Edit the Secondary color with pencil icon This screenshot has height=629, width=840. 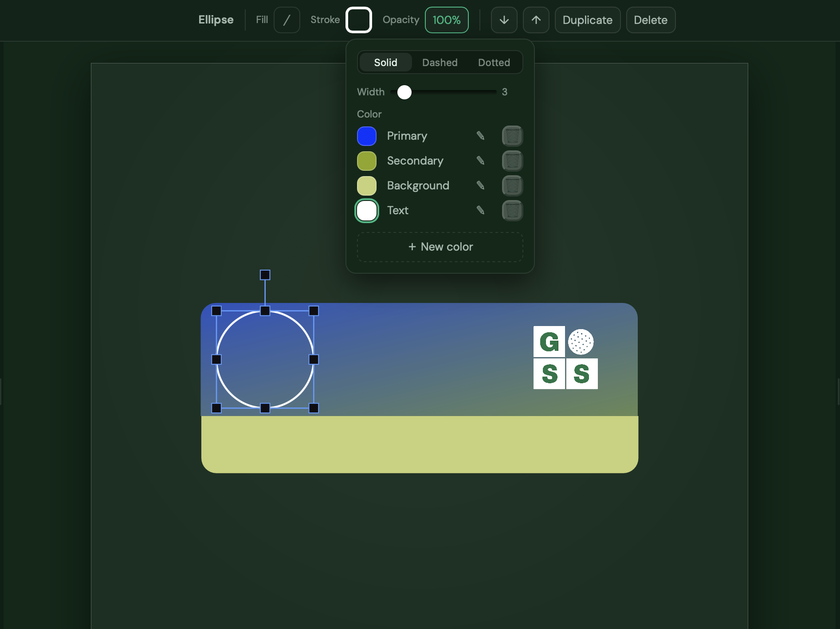(480, 161)
